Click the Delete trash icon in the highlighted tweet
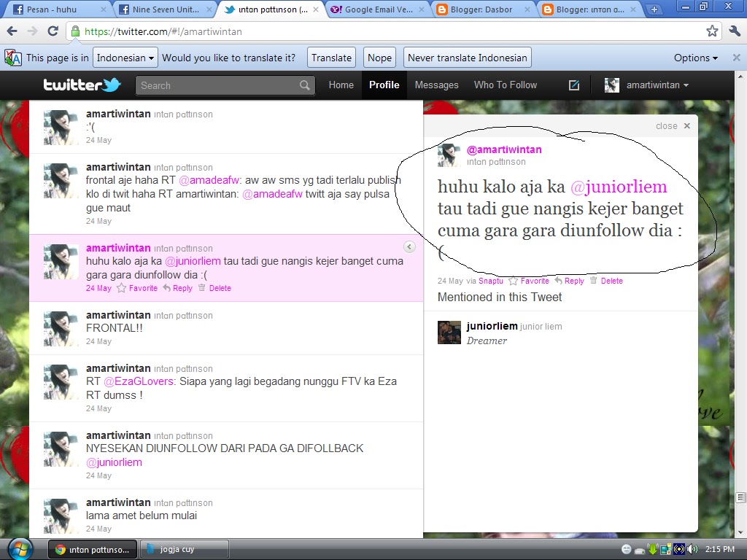Image resolution: width=747 pixels, height=560 pixels. point(201,287)
